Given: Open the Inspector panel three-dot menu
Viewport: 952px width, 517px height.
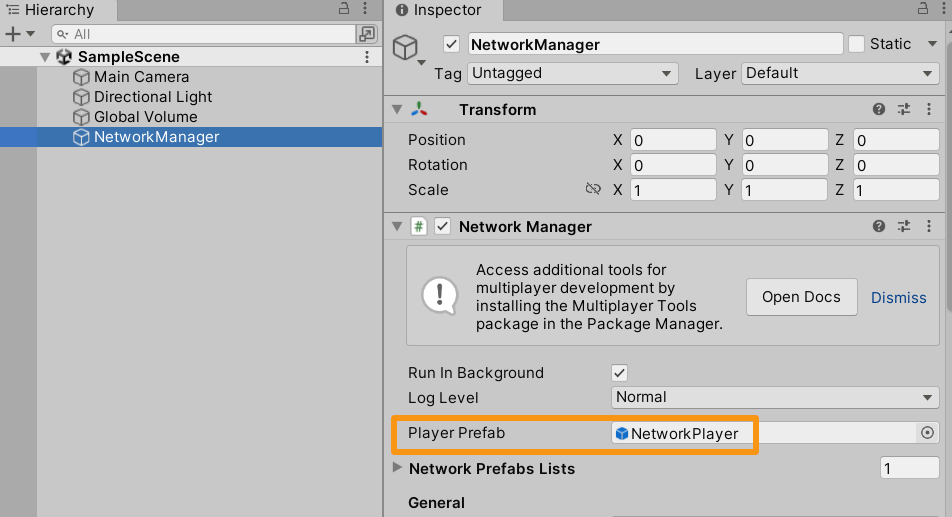Looking at the screenshot, I should 944,8.
